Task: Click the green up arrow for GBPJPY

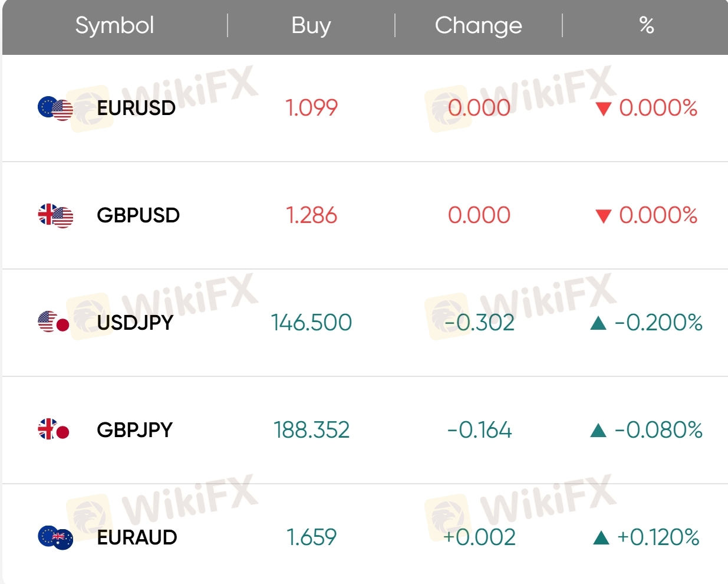Action: tap(598, 430)
